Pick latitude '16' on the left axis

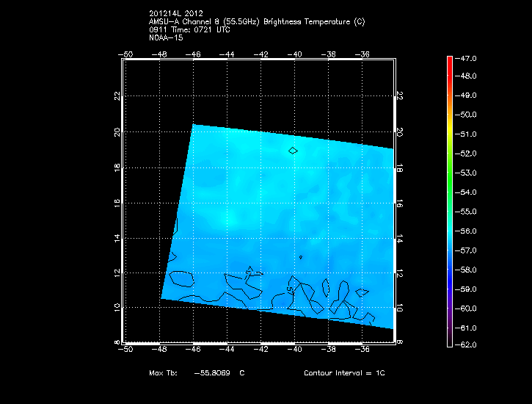pos(117,203)
